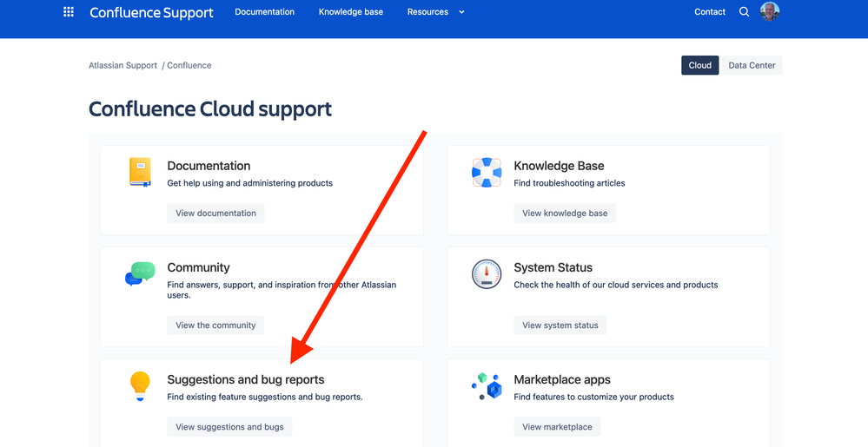Expand the Resources dropdown chevron

click(461, 12)
